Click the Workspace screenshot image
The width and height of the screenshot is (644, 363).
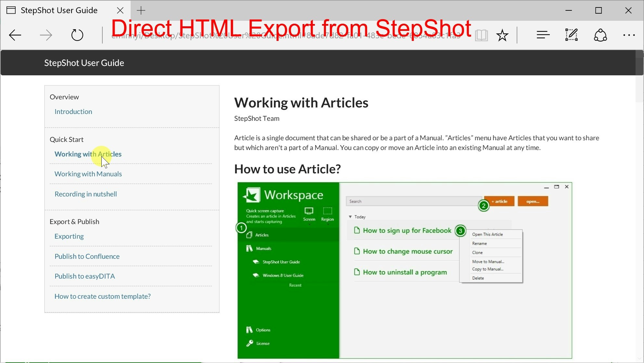pos(405,270)
